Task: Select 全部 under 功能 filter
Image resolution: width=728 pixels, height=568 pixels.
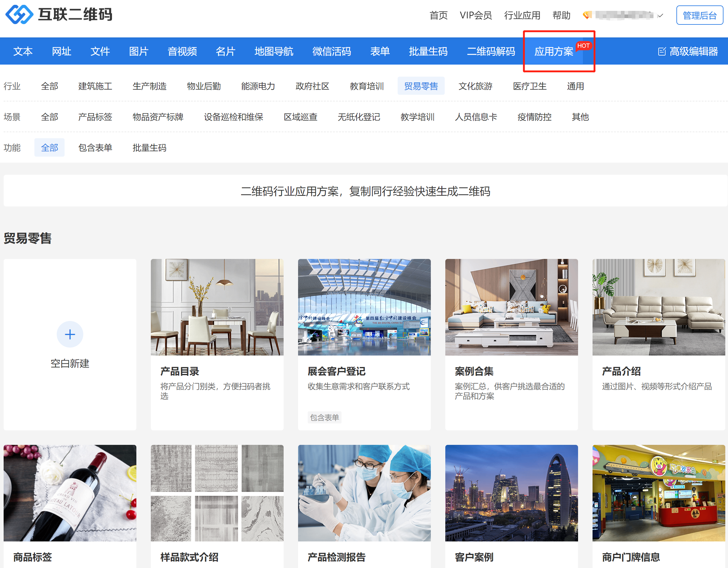Action: (49, 147)
